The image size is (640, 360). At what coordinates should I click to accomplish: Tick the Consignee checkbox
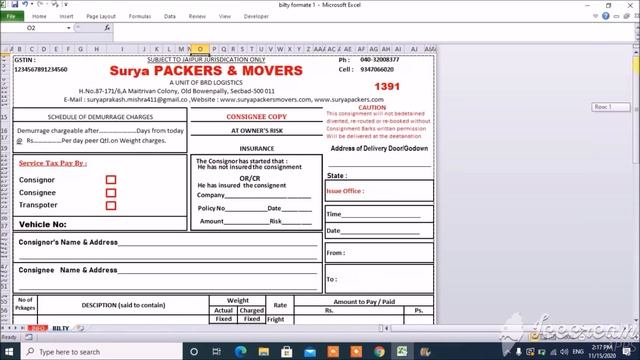click(x=111, y=193)
